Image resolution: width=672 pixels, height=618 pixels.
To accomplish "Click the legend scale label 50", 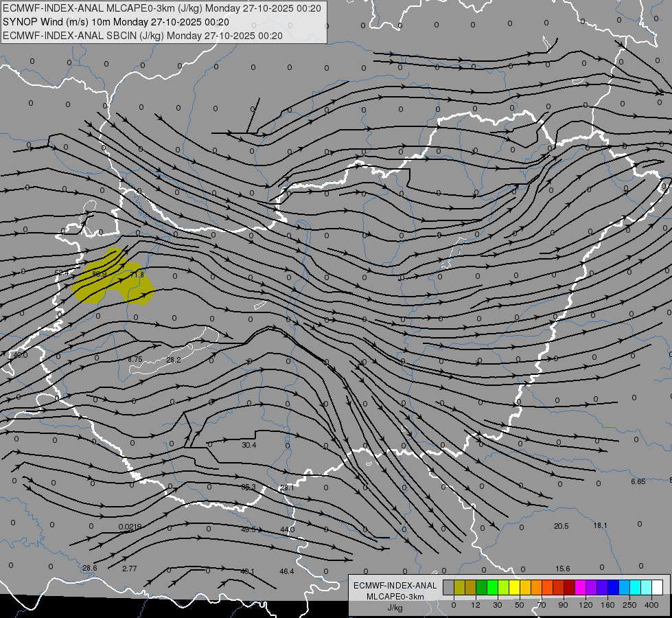I will (x=520, y=605).
